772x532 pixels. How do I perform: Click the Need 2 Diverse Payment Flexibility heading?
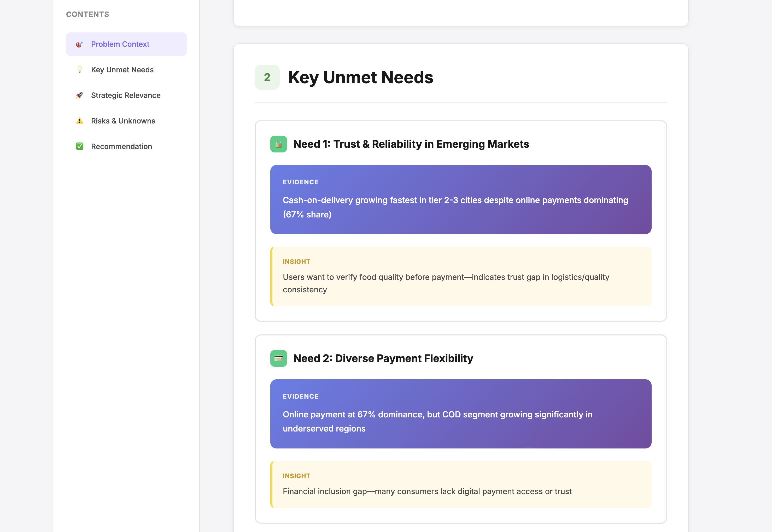[383, 358]
